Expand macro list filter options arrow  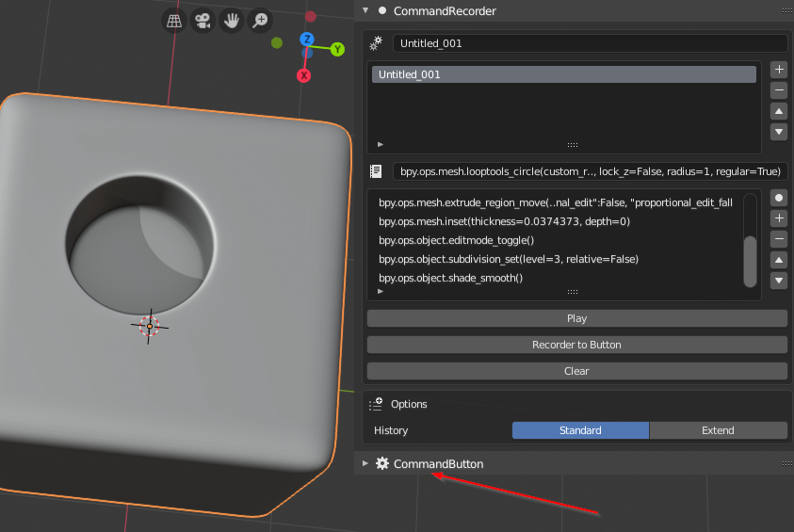point(381,145)
